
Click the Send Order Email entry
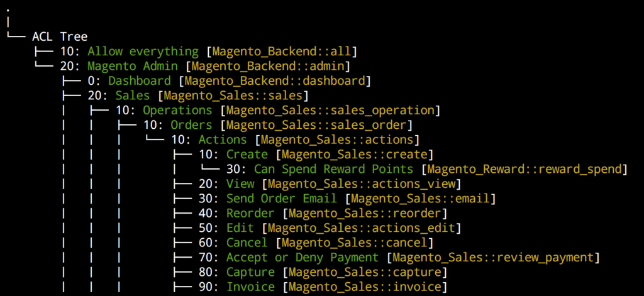(x=281, y=199)
